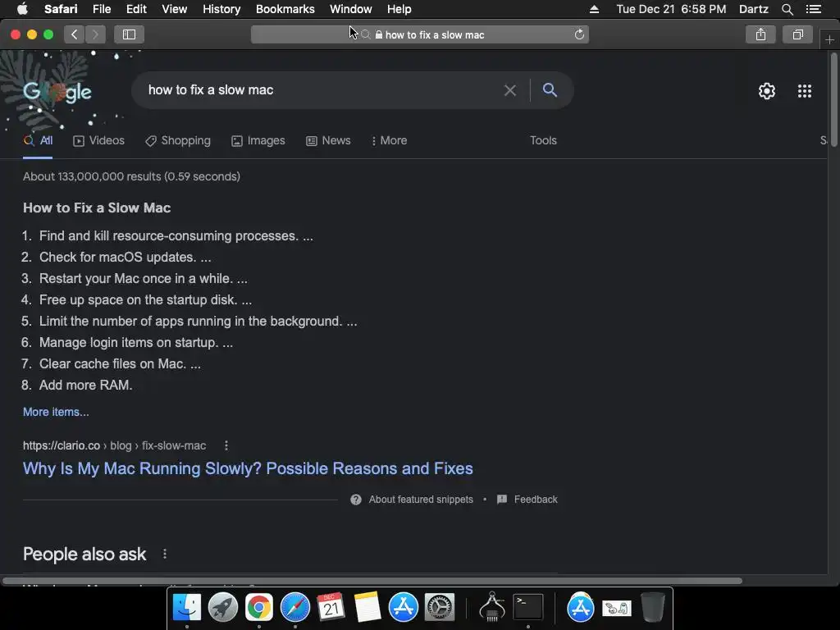Click into the Google search field
840x630 pixels.
pos(322,90)
